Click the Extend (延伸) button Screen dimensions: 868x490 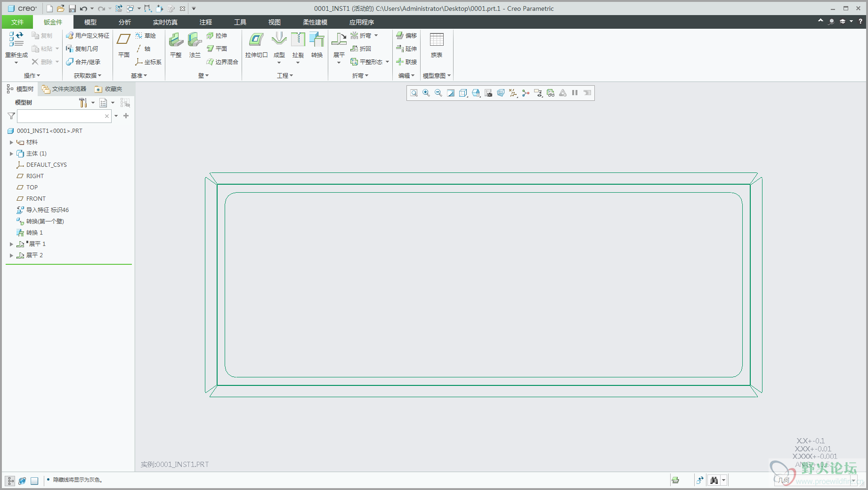pyautogui.click(x=407, y=49)
